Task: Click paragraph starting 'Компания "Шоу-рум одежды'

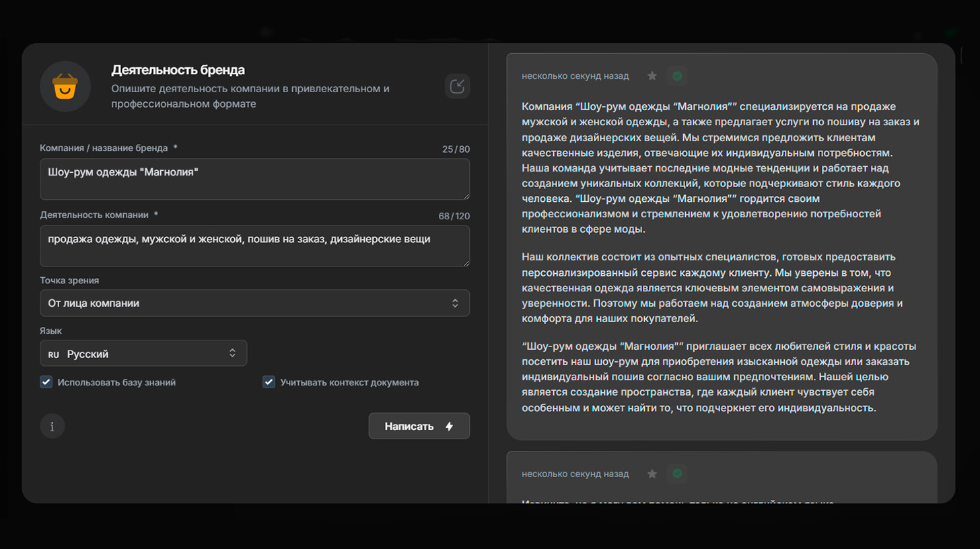Action: point(721,168)
